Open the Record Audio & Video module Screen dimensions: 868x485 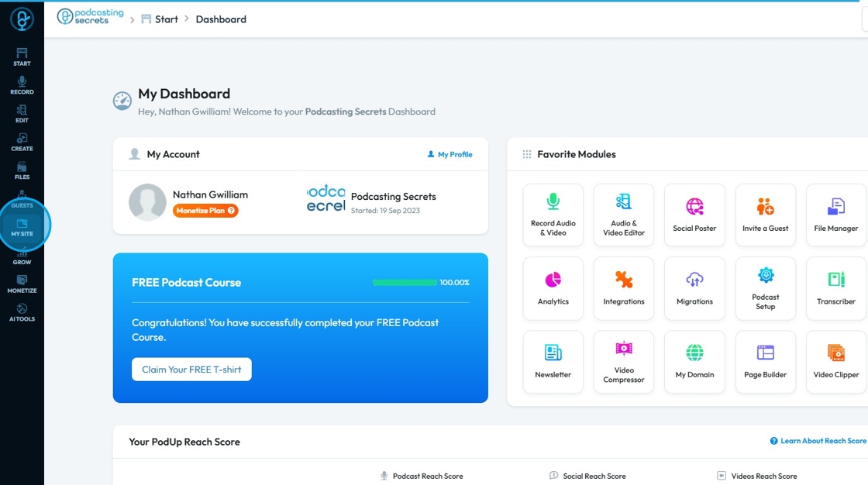(553, 215)
